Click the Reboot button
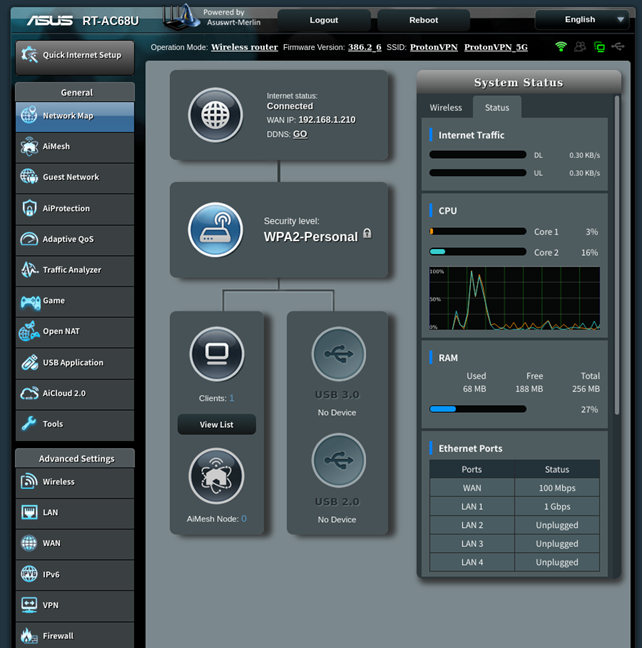Image resolution: width=642 pixels, height=648 pixels. [x=423, y=20]
